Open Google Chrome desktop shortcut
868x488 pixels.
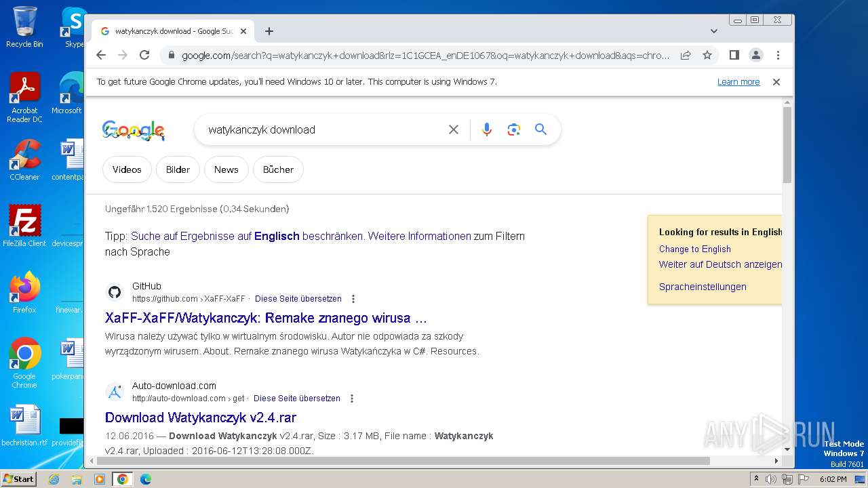pos(24,364)
